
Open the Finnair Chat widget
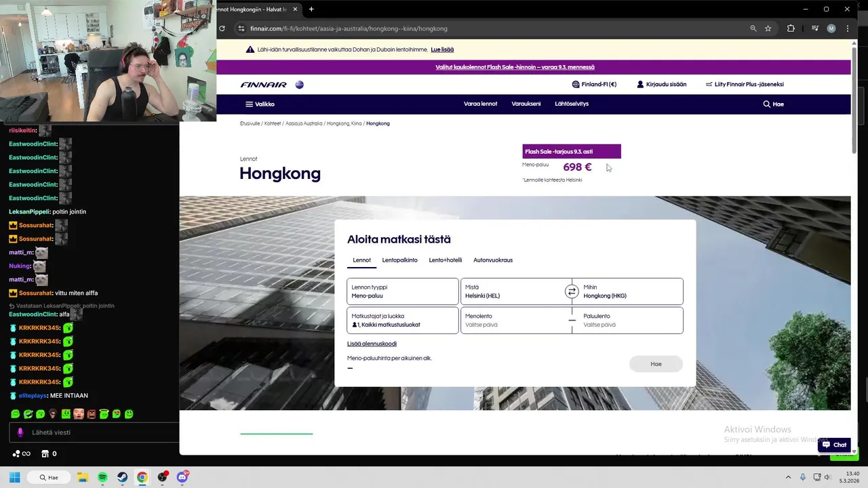(834, 445)
